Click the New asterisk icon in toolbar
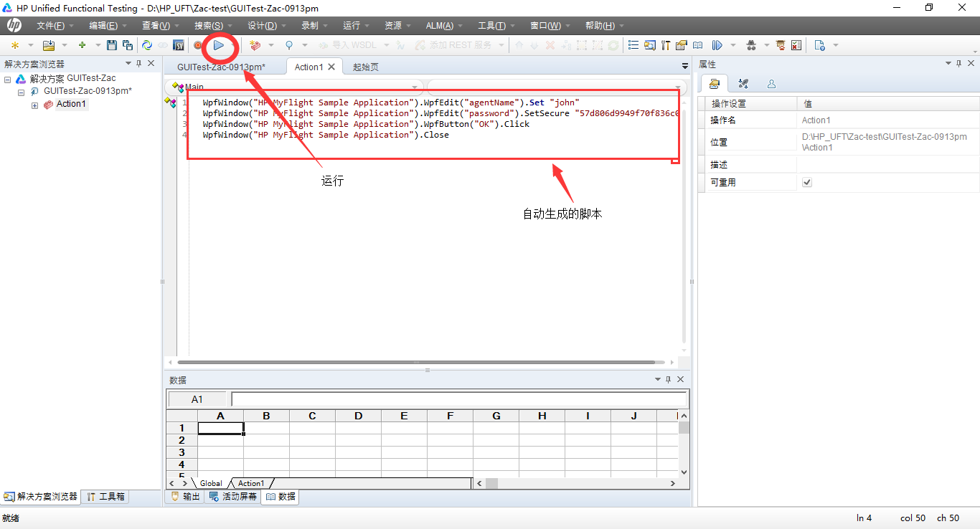 14,45
